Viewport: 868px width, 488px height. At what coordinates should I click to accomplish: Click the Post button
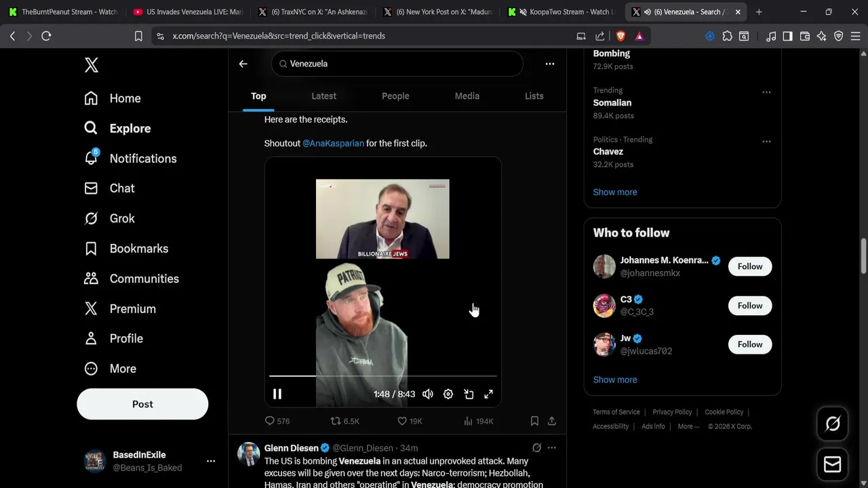tap(142, 404)
